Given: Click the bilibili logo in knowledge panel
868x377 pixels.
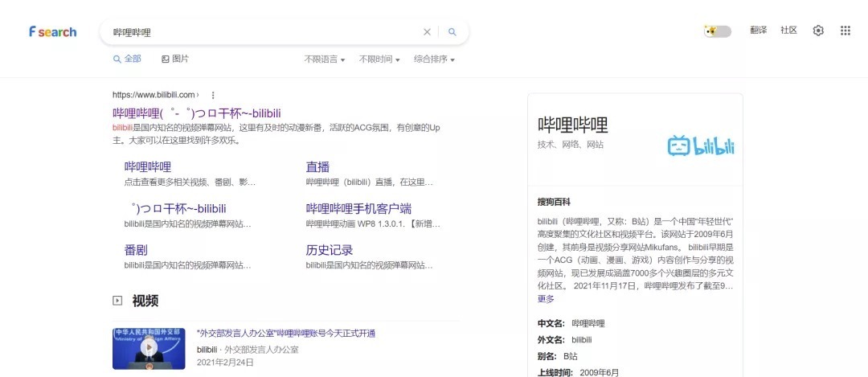Looking at the screenshot, I should coord(700,145).
